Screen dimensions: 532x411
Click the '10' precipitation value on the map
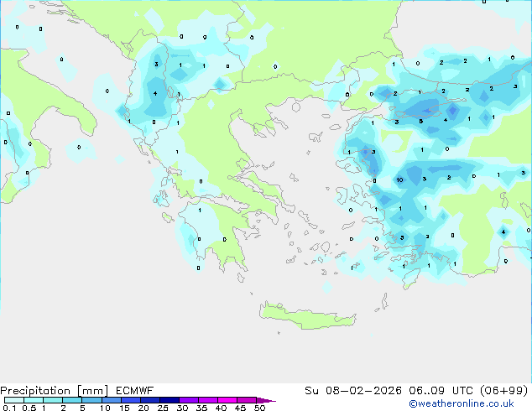(399, 180)
